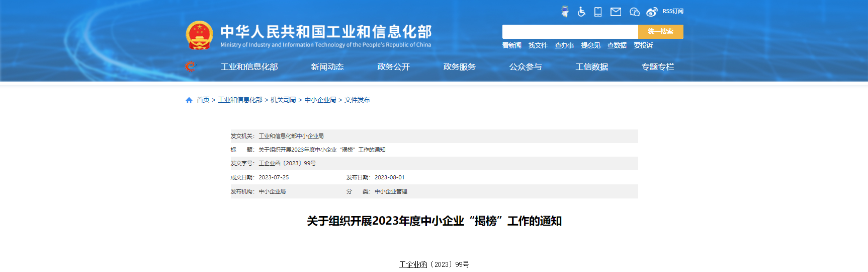The image size is (868, 272).
Task: Click the home icon in breadcrumb
Action: (189, 100)
